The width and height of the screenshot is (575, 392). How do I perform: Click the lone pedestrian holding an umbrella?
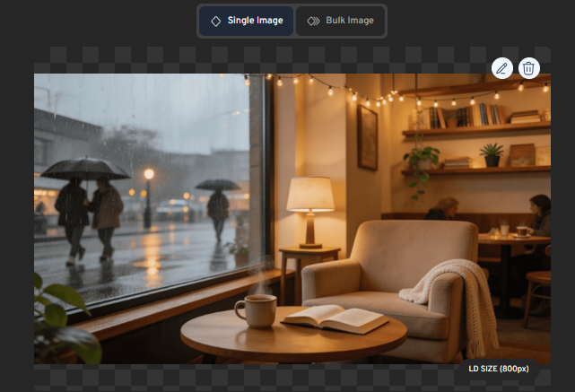[x=218, y=207]
